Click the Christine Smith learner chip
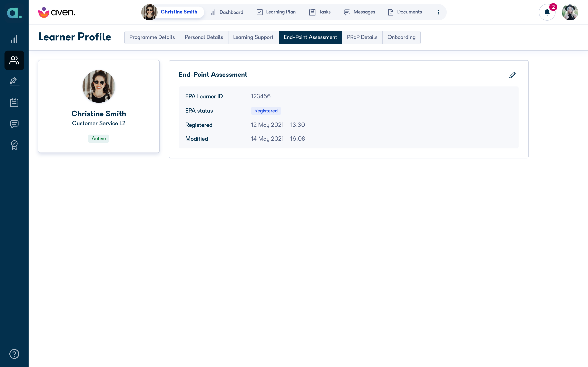588x367 pixels. [x=173, y=12]
